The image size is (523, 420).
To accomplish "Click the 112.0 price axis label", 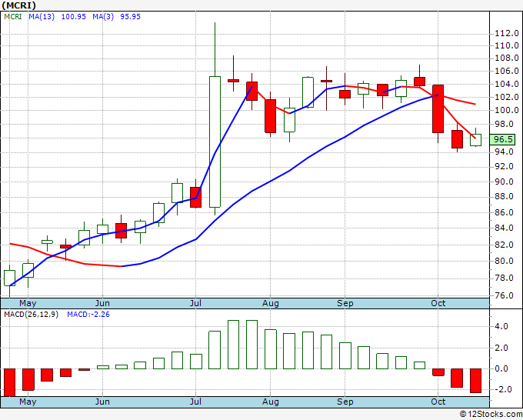I will (507, 33).
